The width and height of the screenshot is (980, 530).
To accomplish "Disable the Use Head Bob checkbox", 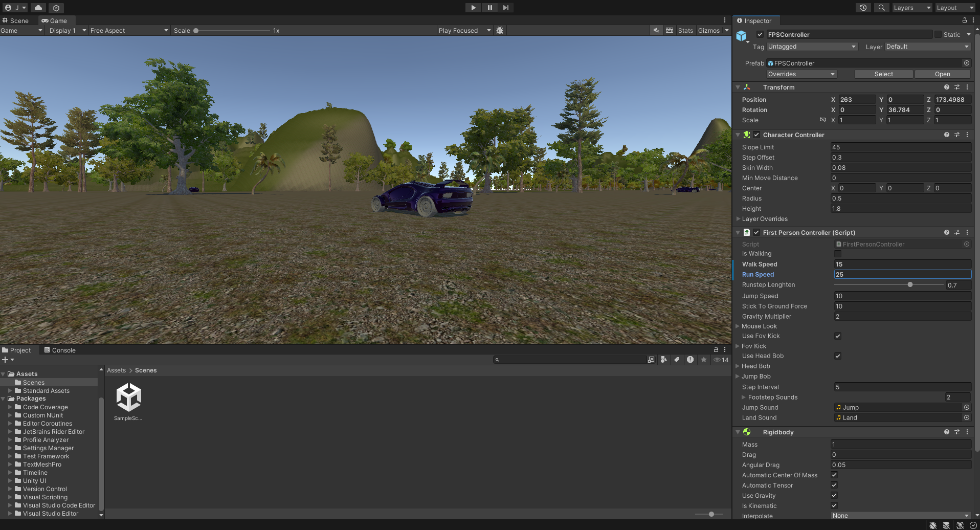I will [x=838, y=356].
